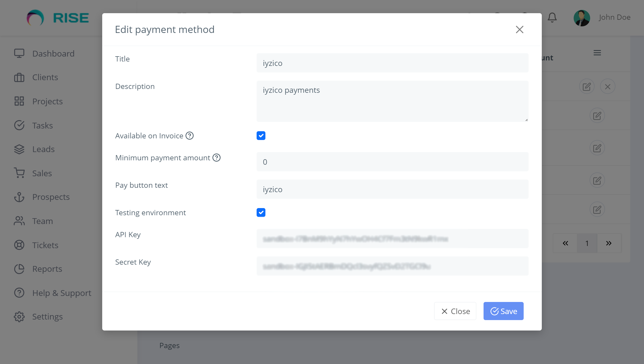Jump to the last page with the double arrow
The height and width of the screenshot is (364, 644).
[609, 243]
